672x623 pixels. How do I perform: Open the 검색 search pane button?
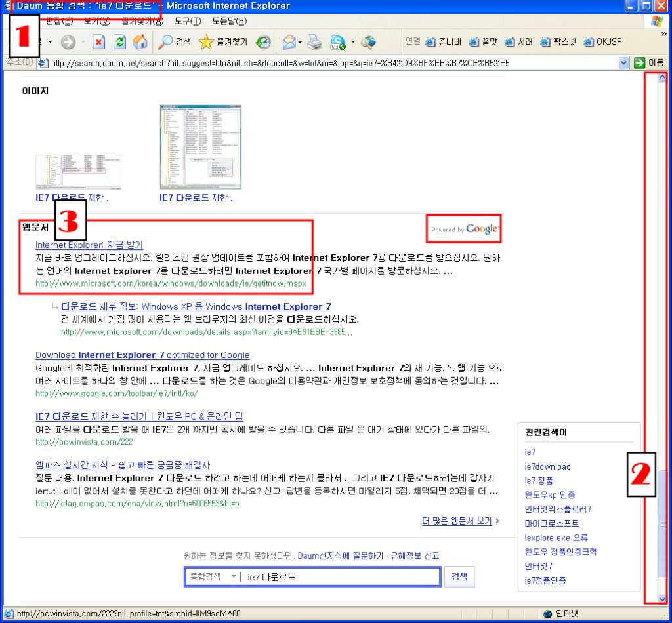[175, 41]
